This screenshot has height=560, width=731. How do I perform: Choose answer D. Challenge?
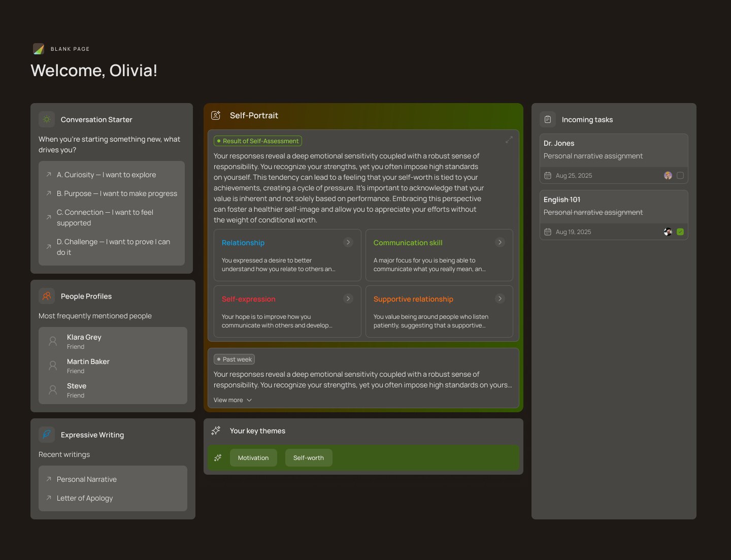[x=112, y=247]
